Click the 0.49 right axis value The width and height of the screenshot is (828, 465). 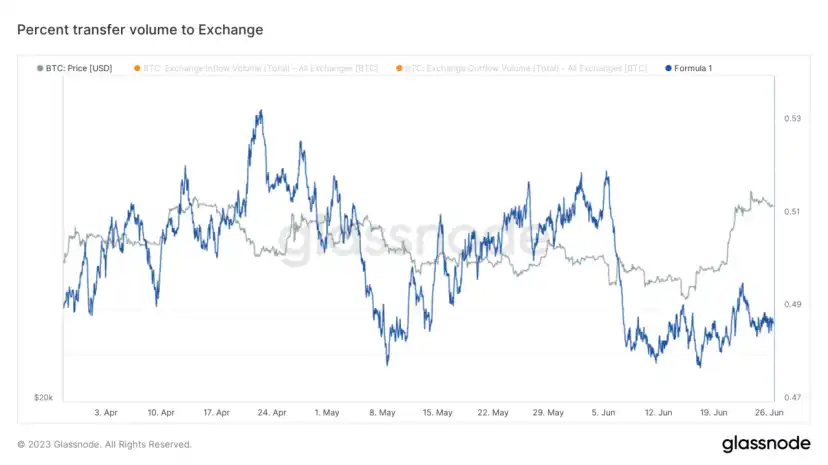pyautogui.click(x=792, y=304)
